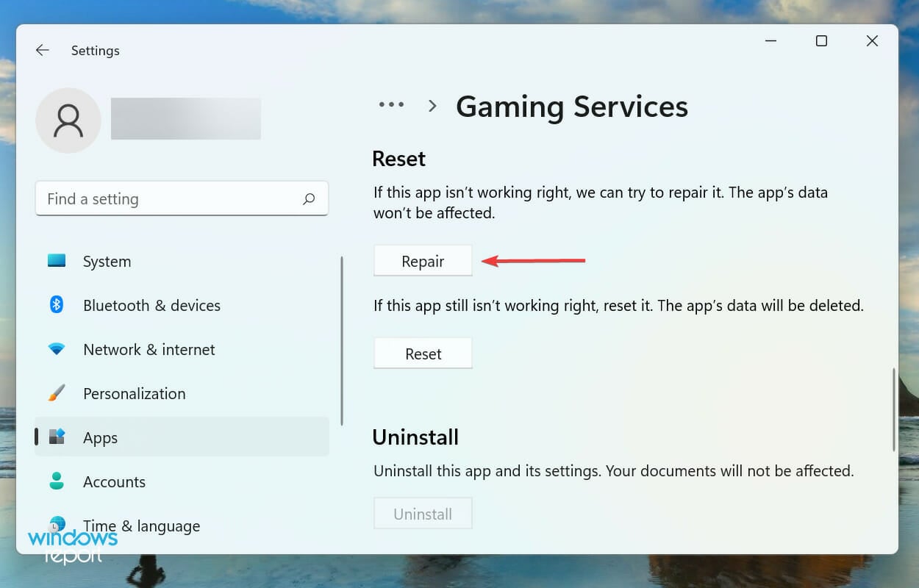Viewport: 919px width, 588px height.
Task: Click the main content scrollbar
Action: pos(893,409)
